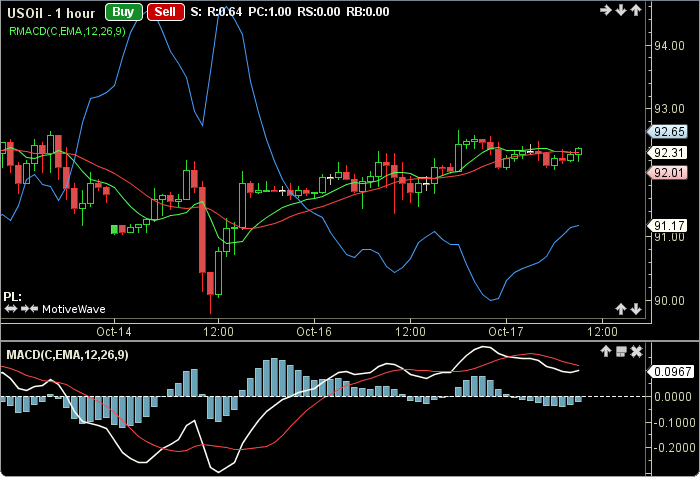Screen dimensions: 700x477
Task: Move the MACD panel up with its arrow
Action: click(x=606, y=351)
